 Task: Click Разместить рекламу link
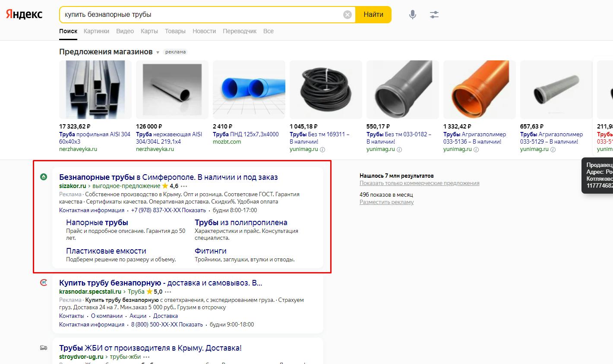point(386,202)
